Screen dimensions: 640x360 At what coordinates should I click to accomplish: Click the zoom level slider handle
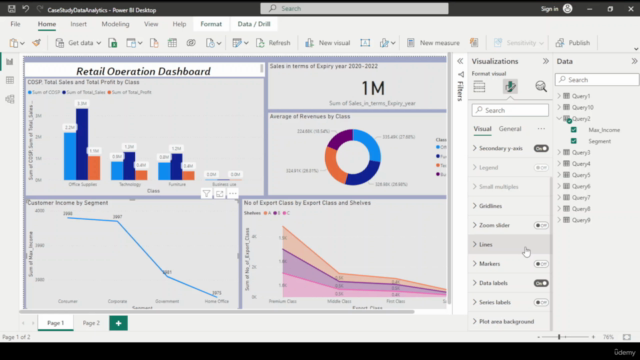pyautogui.click(x=559, y=337)
